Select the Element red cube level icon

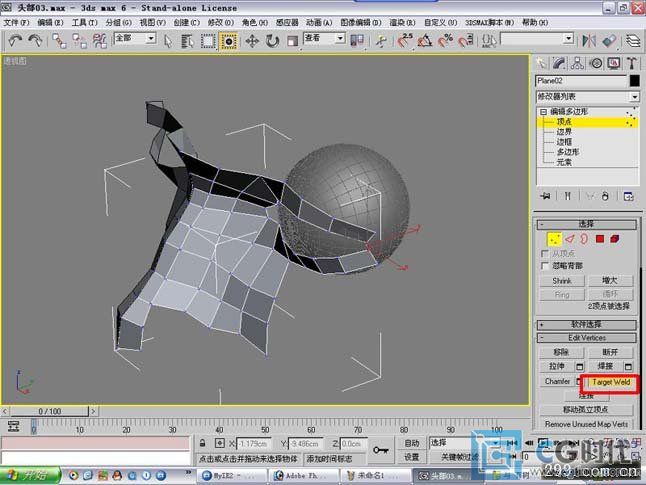click(615, 239)
